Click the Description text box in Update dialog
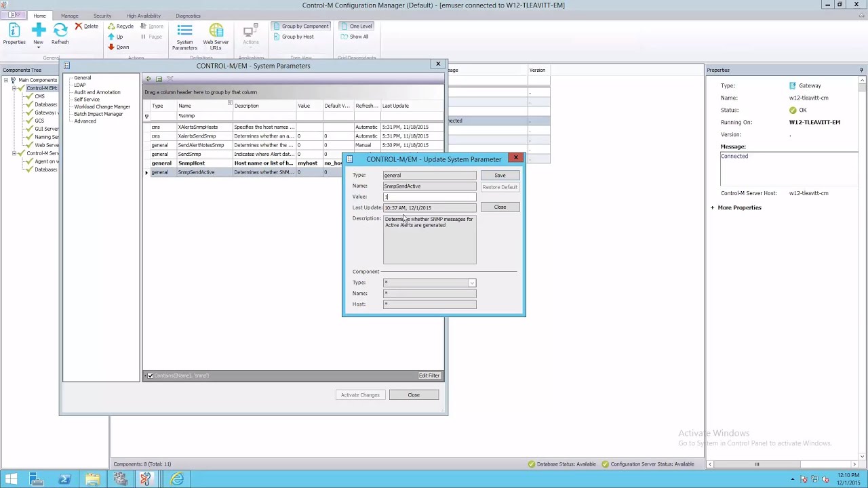868x488 pixels. (x=430, y=239)
